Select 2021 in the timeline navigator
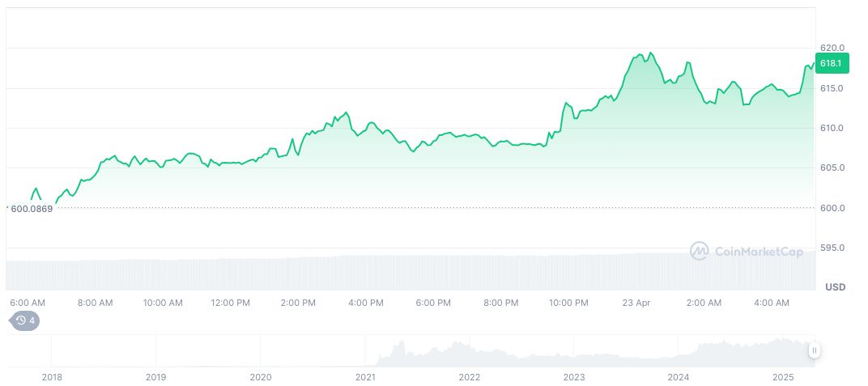Viewport: 868px width, 386px height. 365,377
